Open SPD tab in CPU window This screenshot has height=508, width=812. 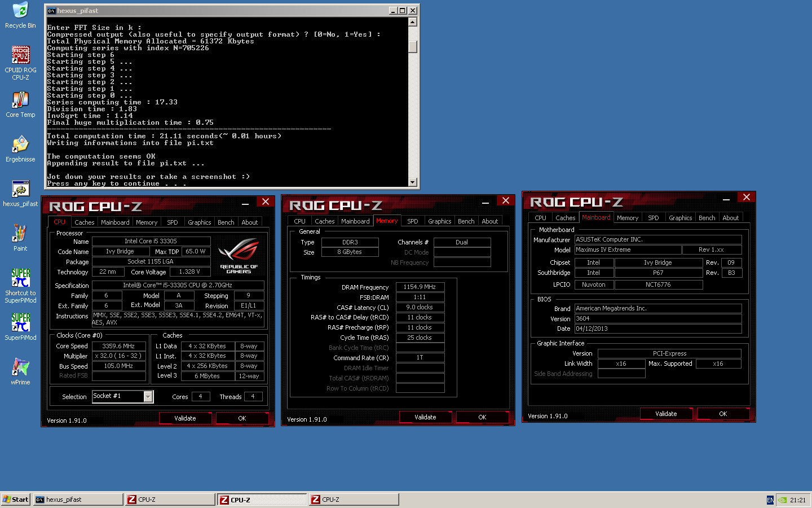(173, 222)
